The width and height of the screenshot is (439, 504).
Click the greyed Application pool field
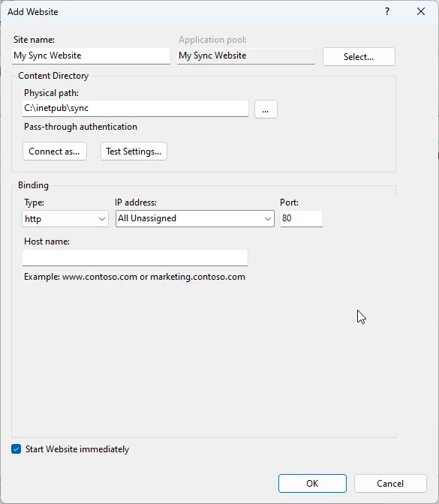(246, 56)
